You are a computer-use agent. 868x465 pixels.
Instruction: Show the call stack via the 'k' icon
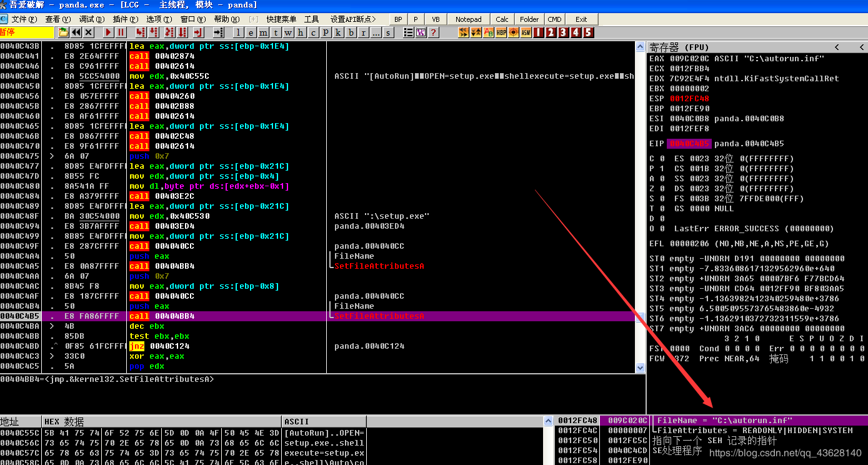[x=339, y=32]
